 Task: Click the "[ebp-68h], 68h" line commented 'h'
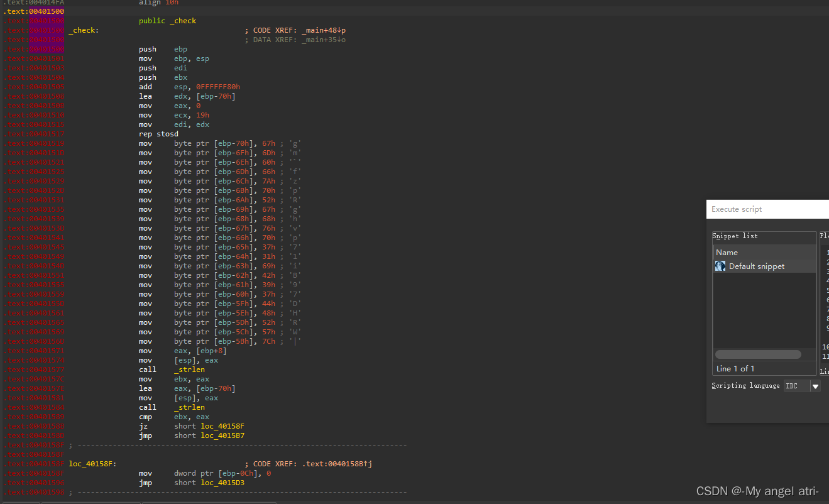220,219
